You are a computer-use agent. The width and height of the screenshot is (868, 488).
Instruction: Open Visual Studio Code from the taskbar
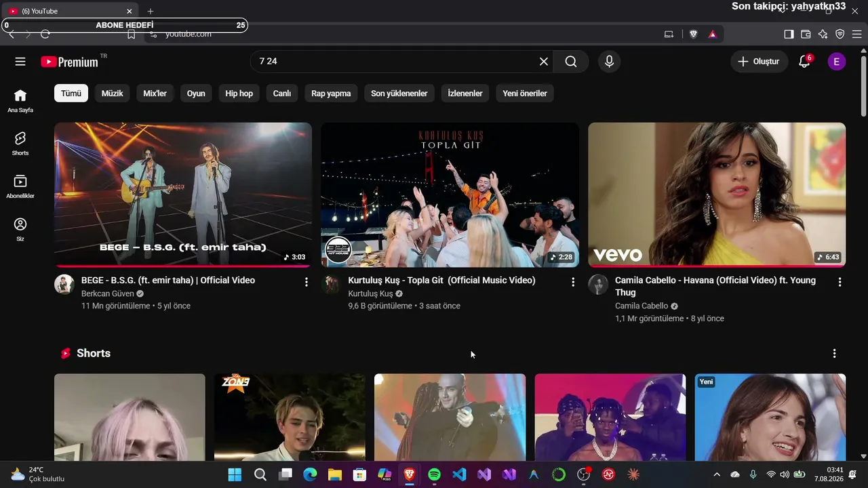(459, 474)
